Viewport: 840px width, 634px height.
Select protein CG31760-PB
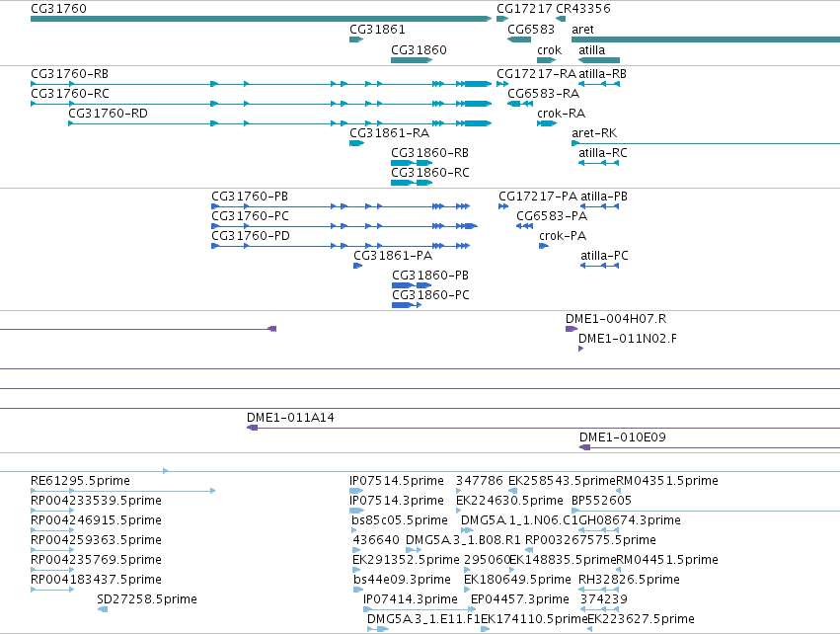point(341,206)
